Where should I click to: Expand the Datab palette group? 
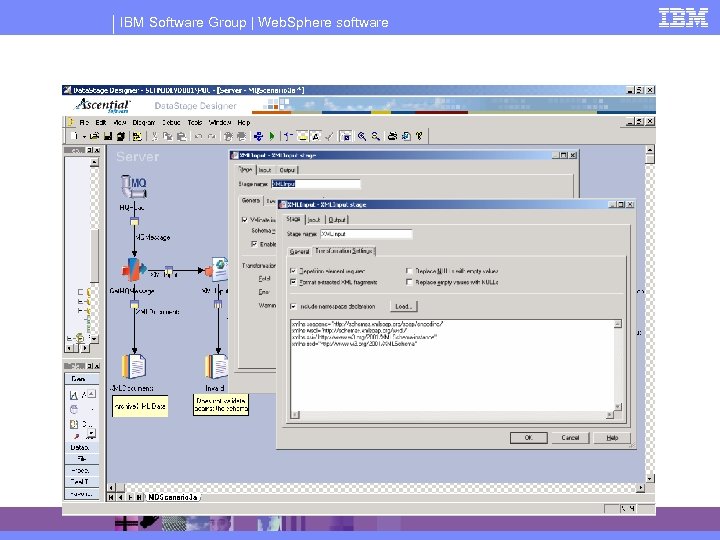[82, 447]
